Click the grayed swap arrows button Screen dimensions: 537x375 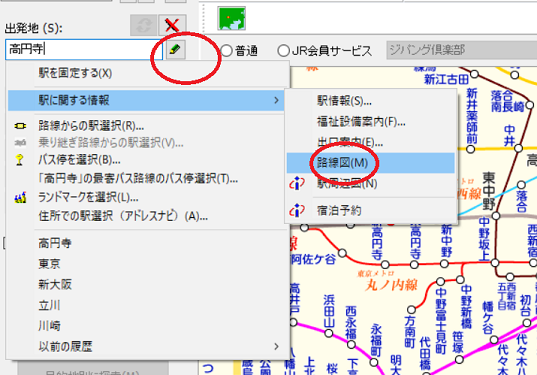143,25
